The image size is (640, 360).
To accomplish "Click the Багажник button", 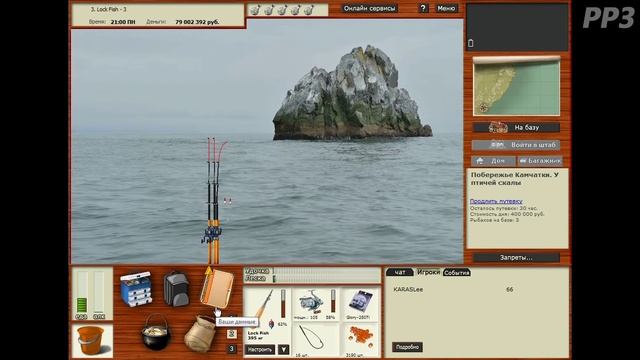I will point(540,161).
